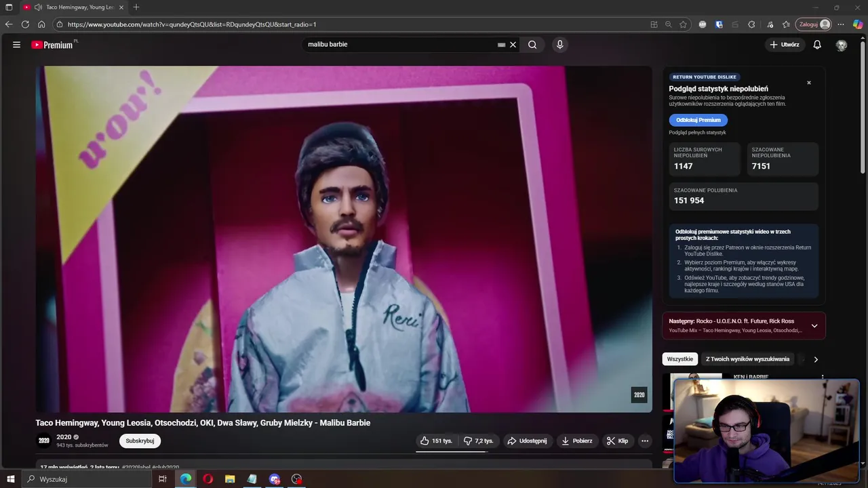Open options for KEN i BARBIE video
868x488 pixels.
[823, 377]
